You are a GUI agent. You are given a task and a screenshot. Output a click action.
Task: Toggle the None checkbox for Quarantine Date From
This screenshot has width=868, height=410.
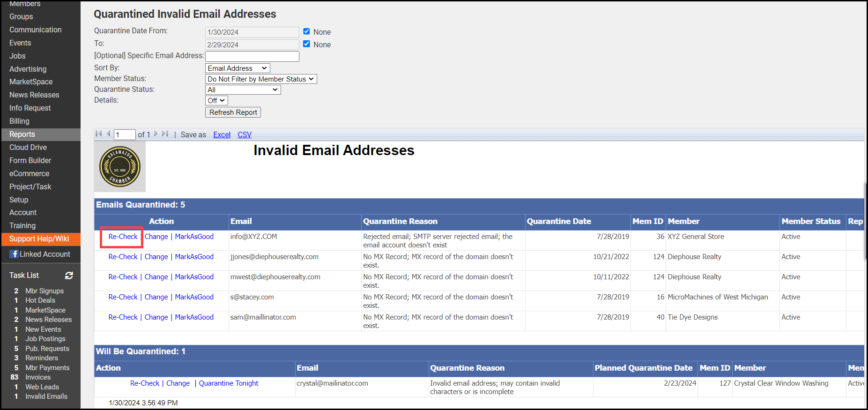306,31
